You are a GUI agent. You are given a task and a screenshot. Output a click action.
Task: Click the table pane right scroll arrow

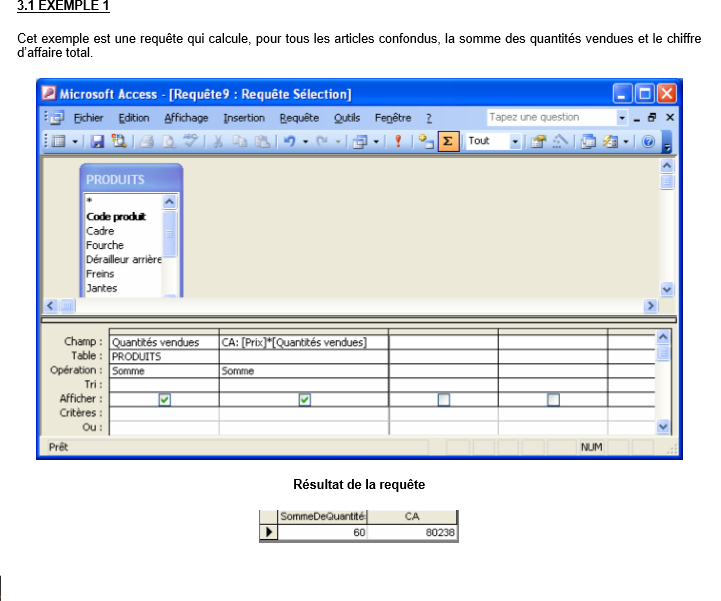click(650, 306)
